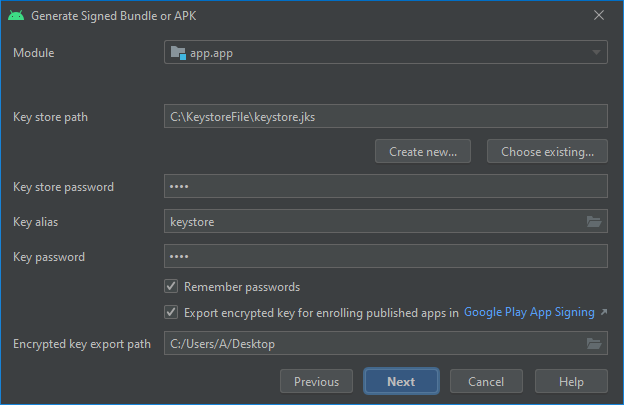Open the Google Play App Signing link
The height and width of the screenshot is (405, 624).
click(x=529, y=312)
